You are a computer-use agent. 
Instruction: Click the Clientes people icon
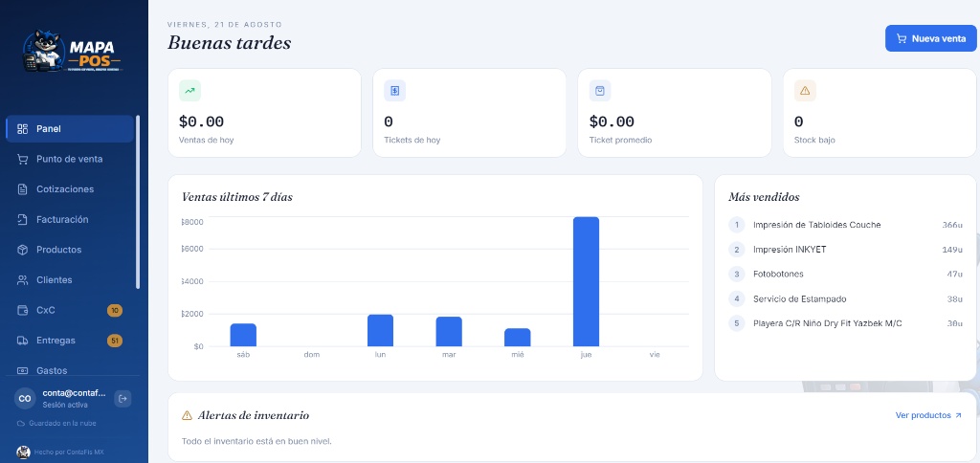coord(23,280)
